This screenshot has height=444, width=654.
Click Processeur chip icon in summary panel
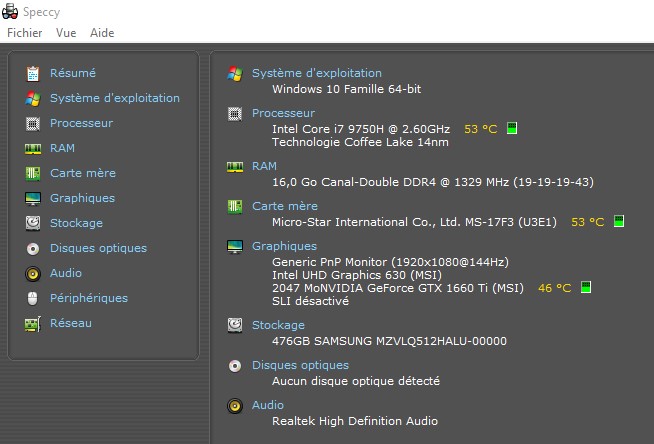(x=235, y=113)
